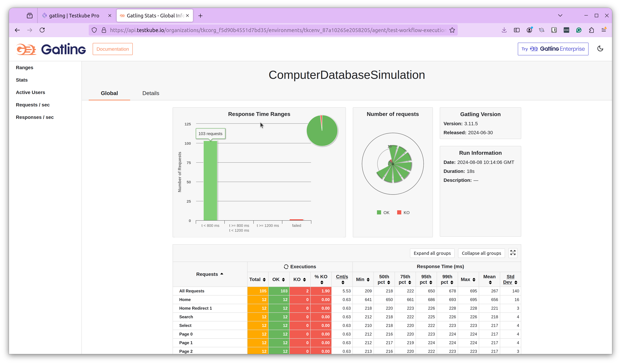Toggle KO legend in number of requests chart
This screenshot has height=364, width=621.
[x=404, y=212]
